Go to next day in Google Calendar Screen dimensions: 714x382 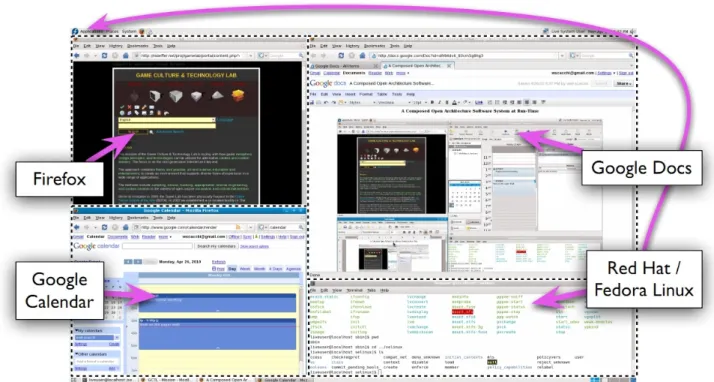[x=138, y=262]
